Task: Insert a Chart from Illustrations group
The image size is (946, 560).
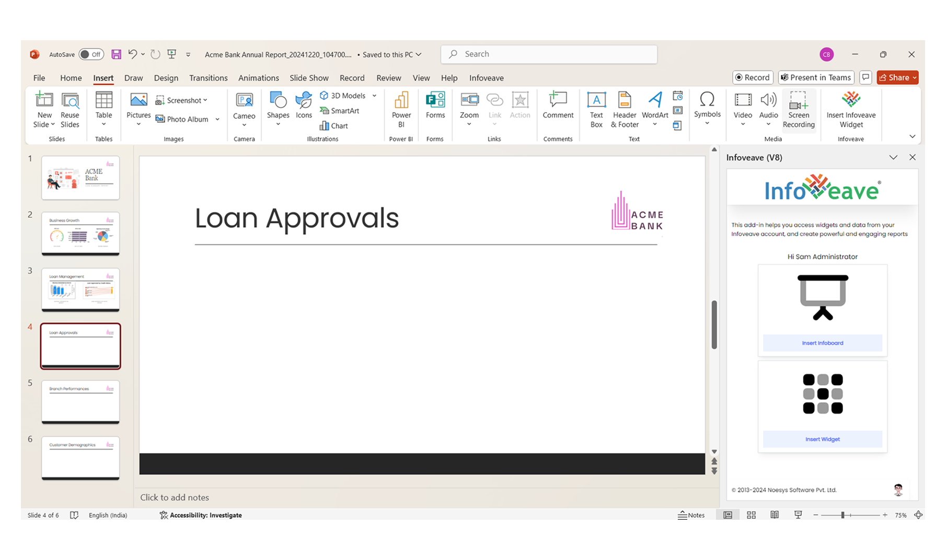Action: point(333,126)
